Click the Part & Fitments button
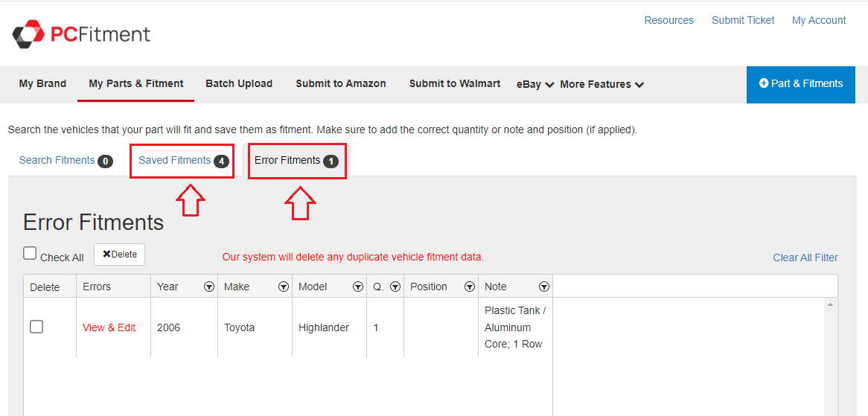 click(x=801, y=83)
